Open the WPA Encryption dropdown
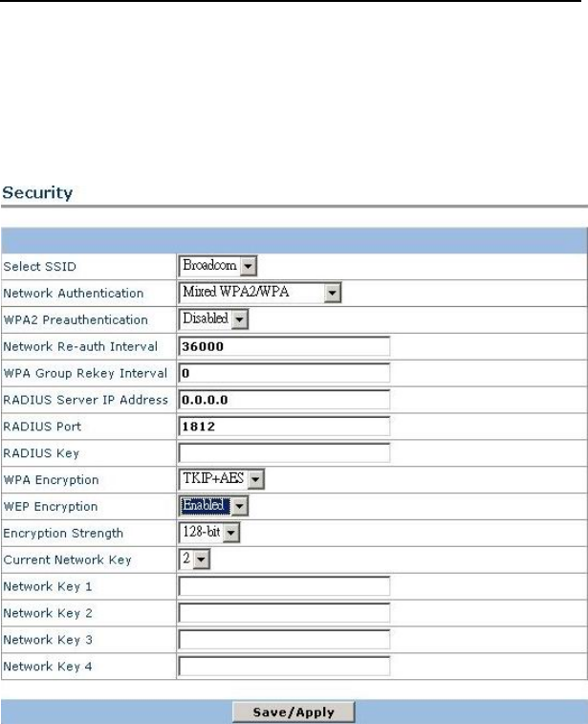 222,478
